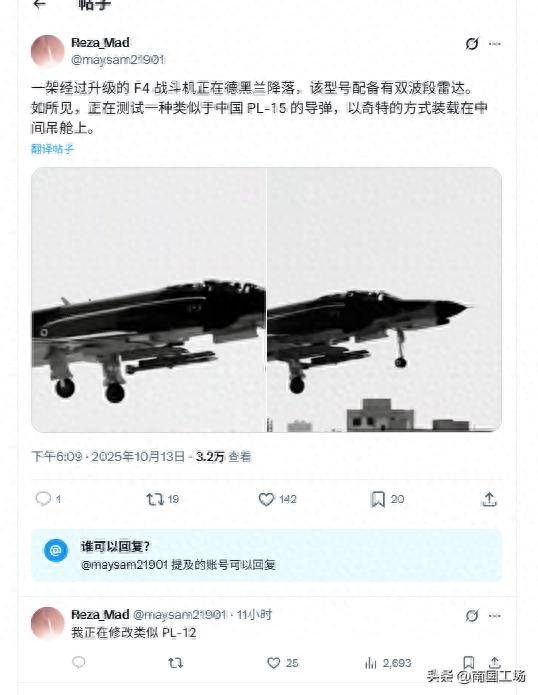Click the Grok icon on the reply post
Viewport: 538px width, 695px height.
pos(472,615)
